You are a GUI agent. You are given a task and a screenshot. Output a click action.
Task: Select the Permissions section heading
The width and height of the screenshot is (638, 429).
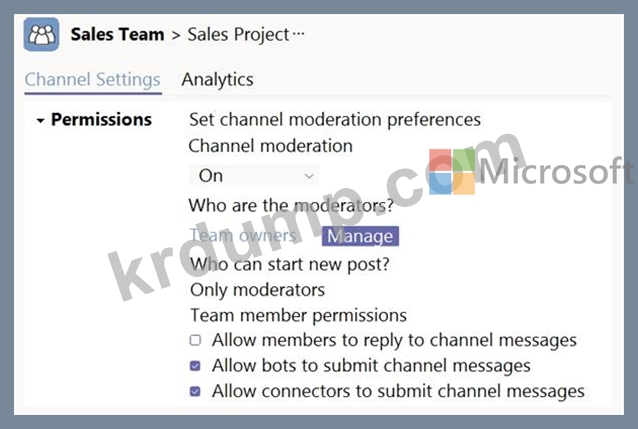pyautogui.click(x=101, y=120)
